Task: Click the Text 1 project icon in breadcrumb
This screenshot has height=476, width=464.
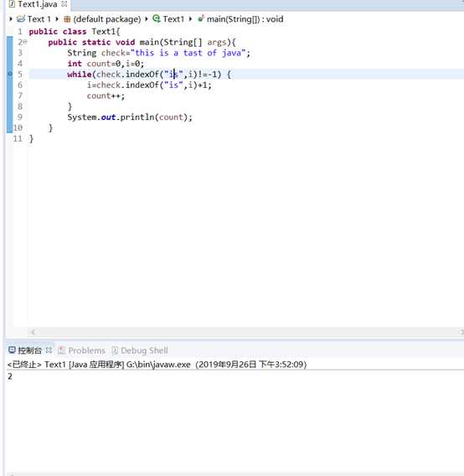Action: [x=21, y=18]
